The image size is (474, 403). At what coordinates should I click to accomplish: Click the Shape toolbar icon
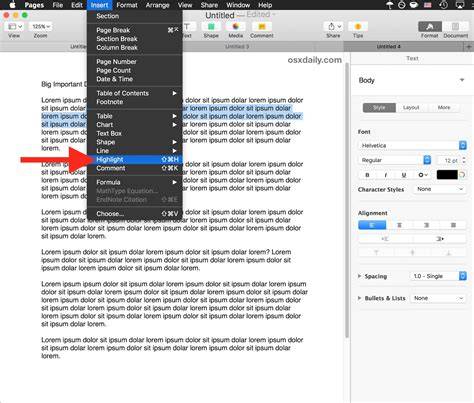211,27
